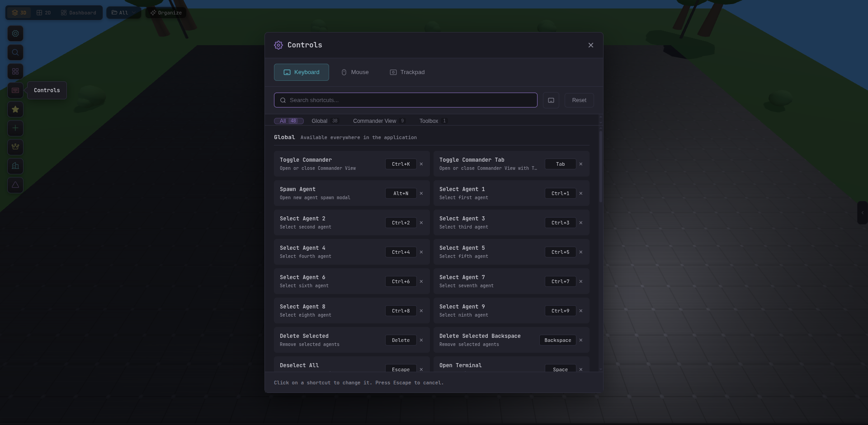Clear the Select Agent 2 shortcut
The width and height of the screenshot is (868, 425).
tap(421, 223)
